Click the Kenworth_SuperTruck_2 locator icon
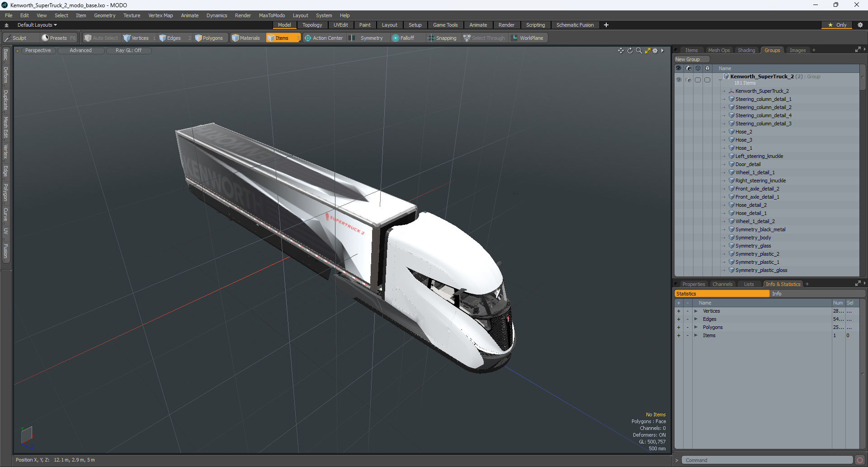868x467 pixels. tap(731, 91)
